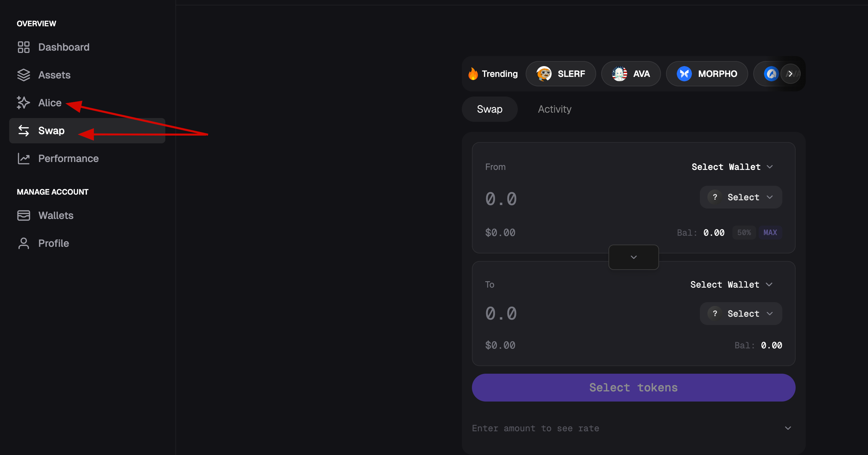868x455 pixels.
Task: Click the Profile person icon
Action: tap(24, 243)
